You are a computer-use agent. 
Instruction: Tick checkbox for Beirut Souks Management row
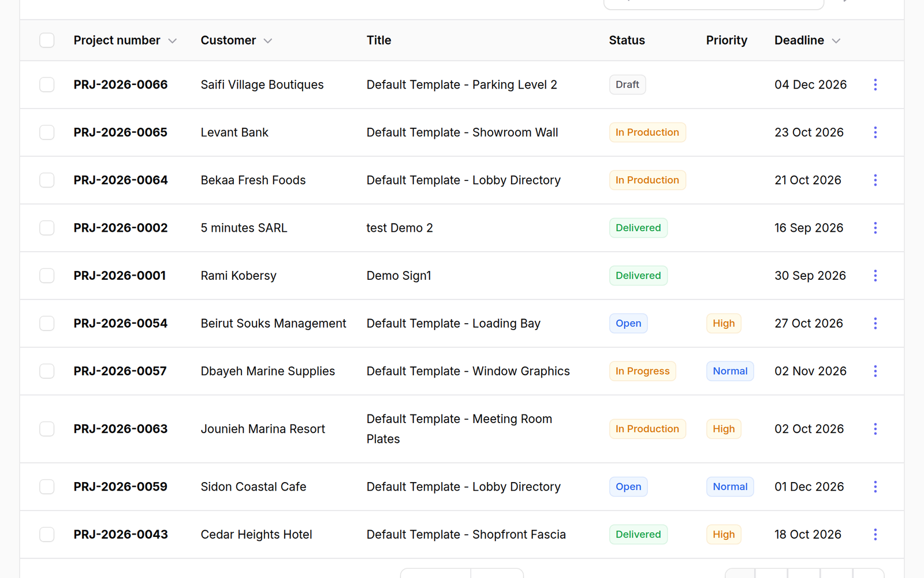(47, 323)
